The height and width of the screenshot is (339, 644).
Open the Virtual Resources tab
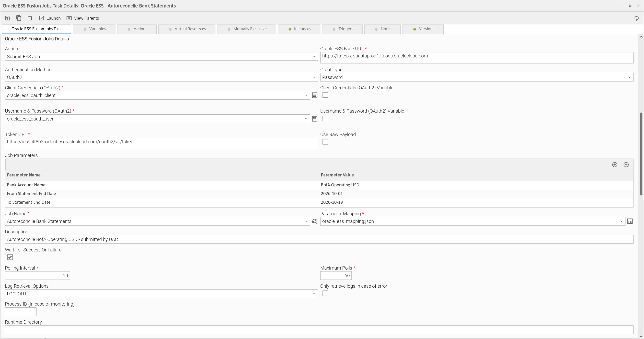[187, 29]
